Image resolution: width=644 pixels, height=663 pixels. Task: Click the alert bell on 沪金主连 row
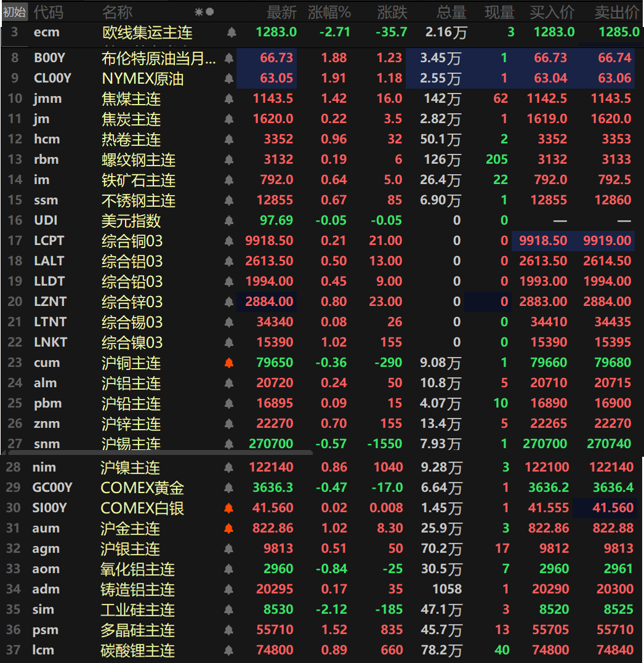(x=229, y=529)
